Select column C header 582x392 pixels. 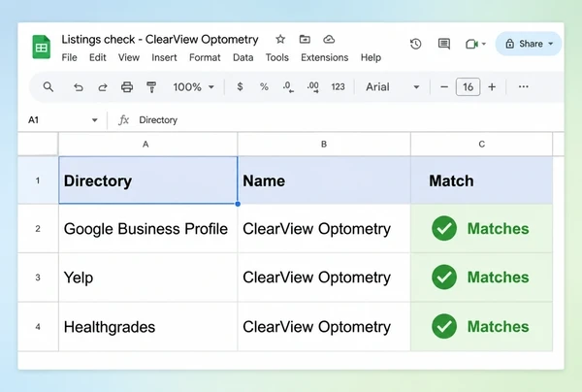pos(482,144)
